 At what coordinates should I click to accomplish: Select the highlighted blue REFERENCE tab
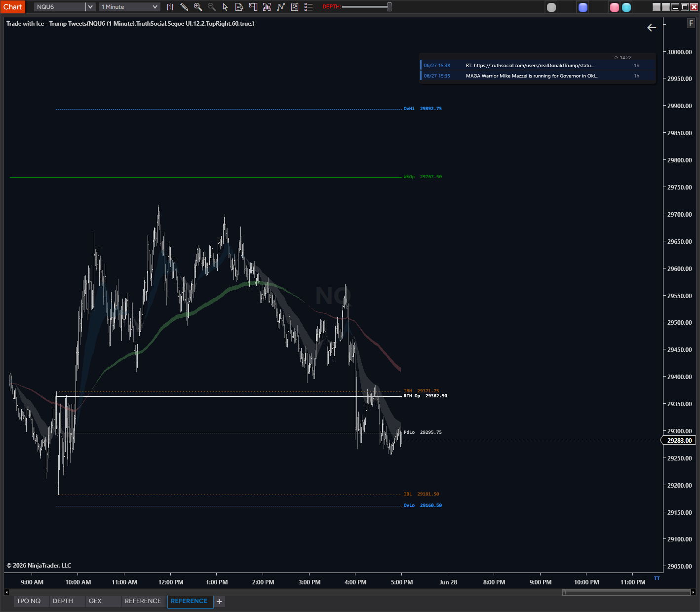click(190, 601)
